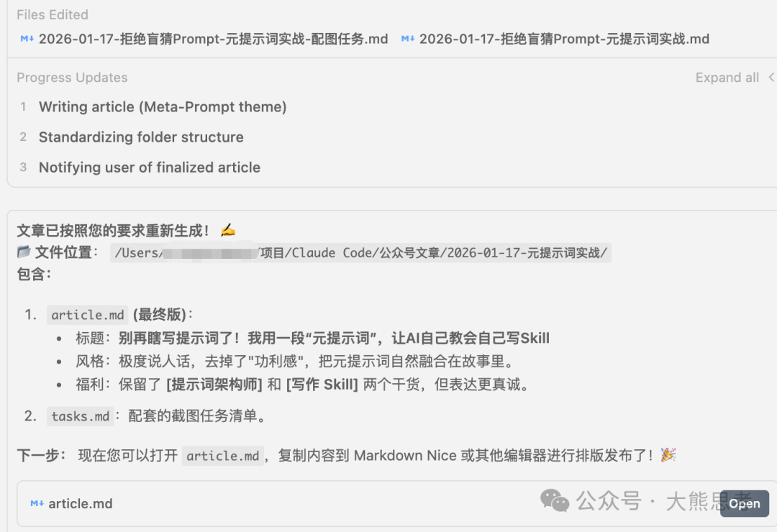Expand step 2 Standardizing folder structure
777x532 pixels.
[x=141, y=137]
